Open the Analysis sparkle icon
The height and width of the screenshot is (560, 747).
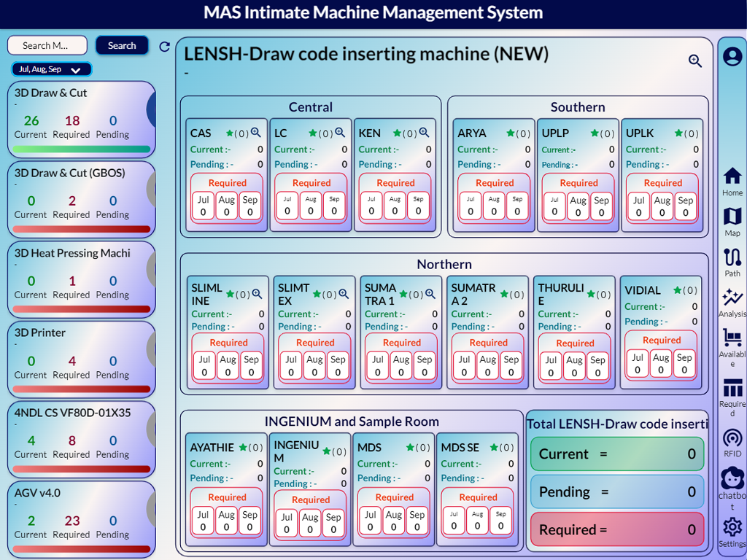(x=732, y=297)
